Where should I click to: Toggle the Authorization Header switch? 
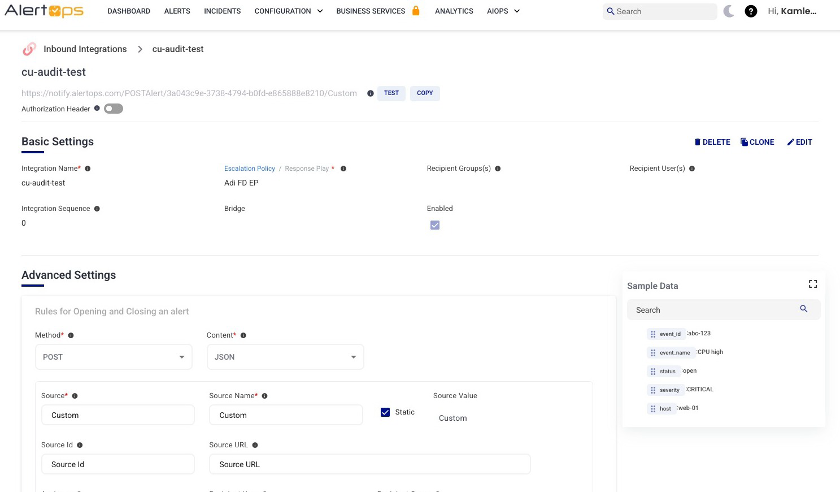pos(113,109)
